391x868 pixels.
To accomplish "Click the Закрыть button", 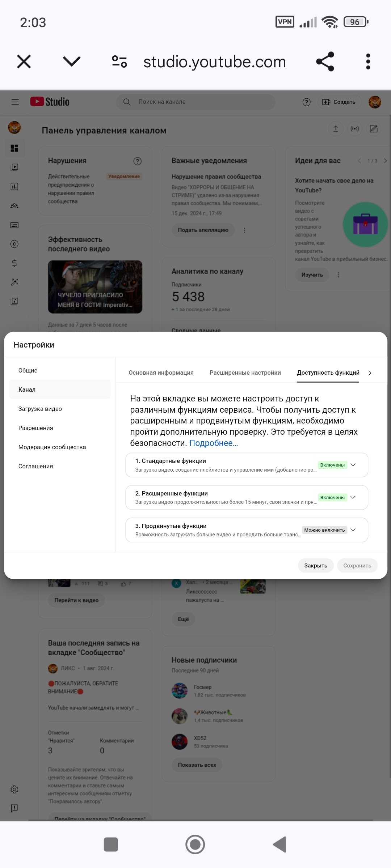I will point(316,566).
